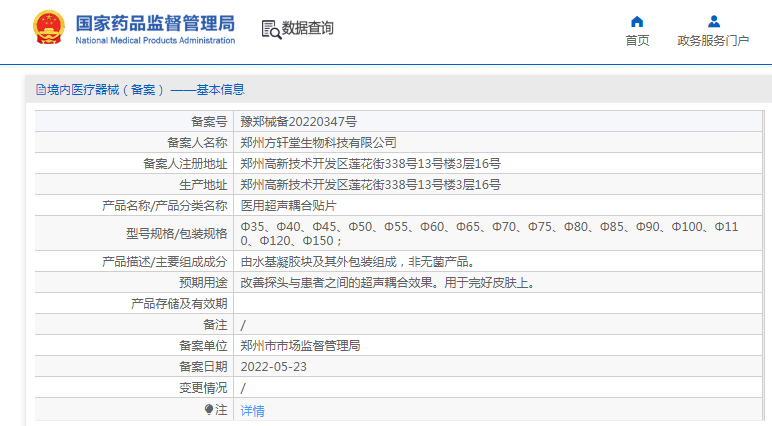Open the 详情 details link

point(253,410)
